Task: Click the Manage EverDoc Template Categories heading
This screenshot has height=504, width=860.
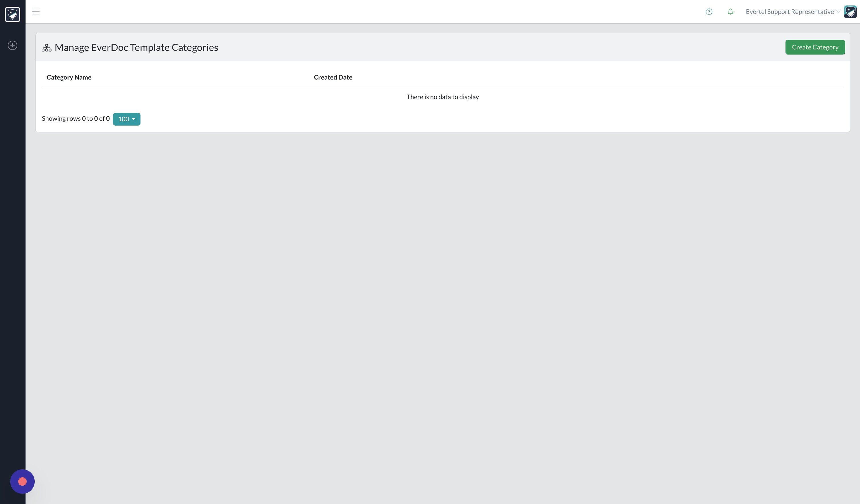Action: point(136,47)
